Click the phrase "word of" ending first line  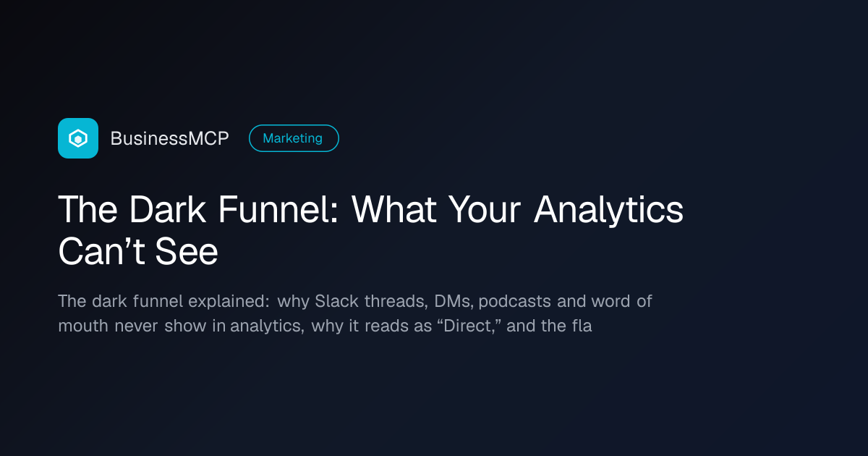pyautogui.click(x=621, y=301)
